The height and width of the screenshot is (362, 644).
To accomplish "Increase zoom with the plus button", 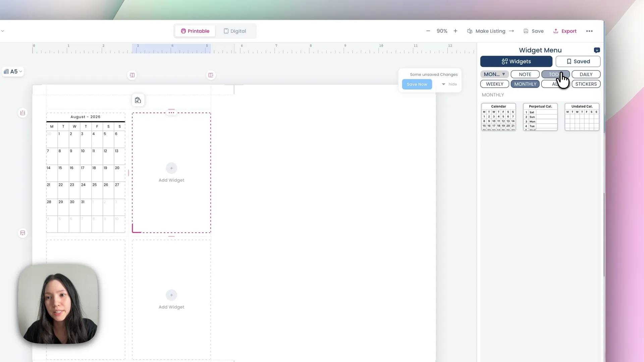I will pos(455,31).
